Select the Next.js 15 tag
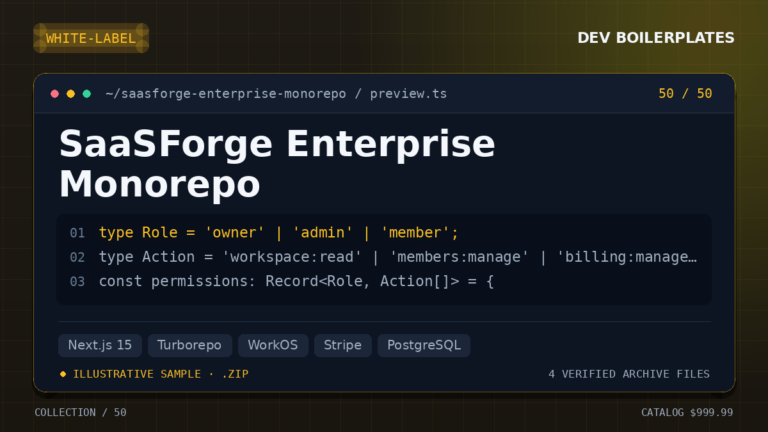Image resolution: width=768 pixels, height=432 pixels. [100, 345]
